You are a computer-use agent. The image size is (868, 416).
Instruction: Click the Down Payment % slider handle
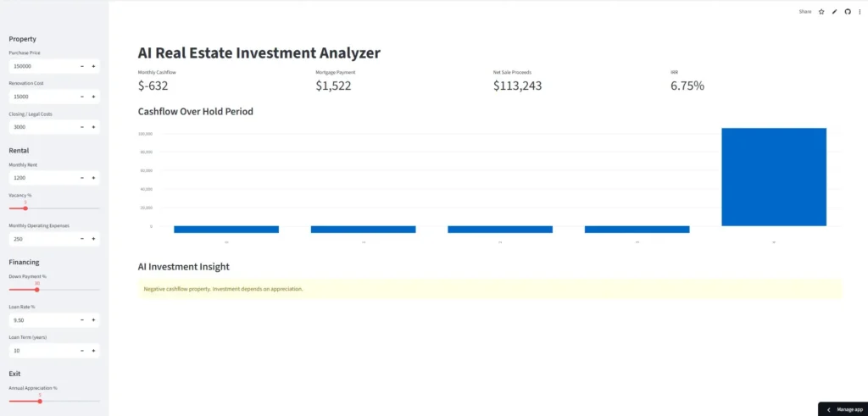coord(36,290)
